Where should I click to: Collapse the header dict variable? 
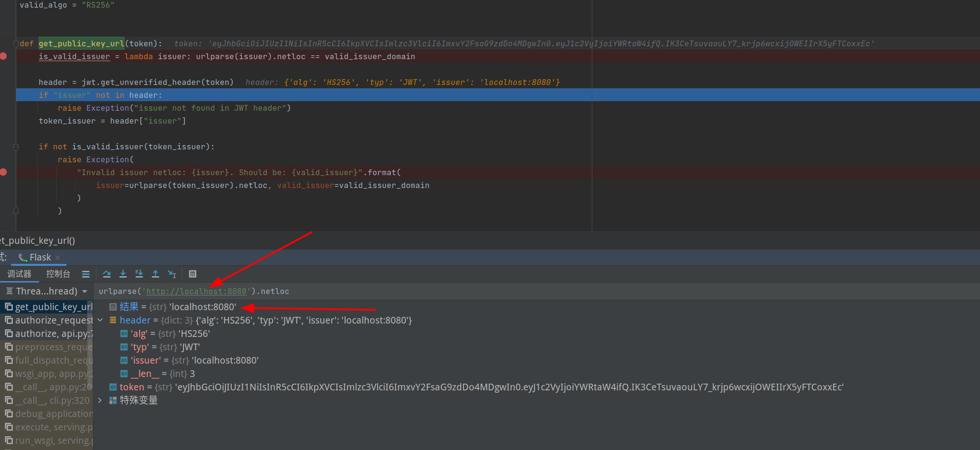point(100,320)
